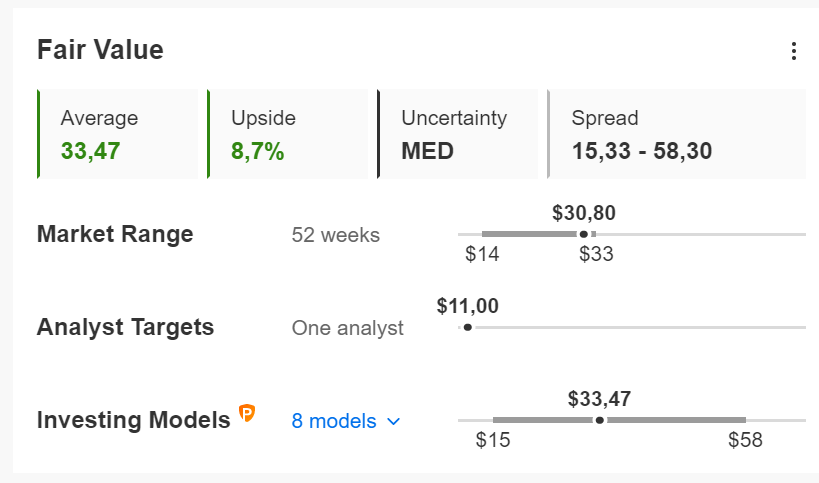Open the 8 models dropdown link

[x=346, y=421]
